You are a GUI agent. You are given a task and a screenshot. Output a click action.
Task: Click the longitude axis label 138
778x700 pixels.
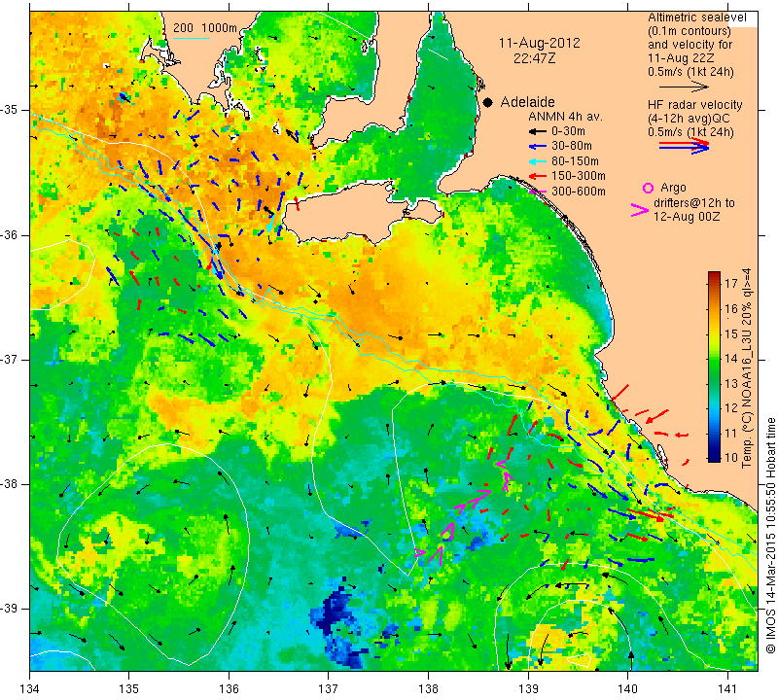coord(428,689)
